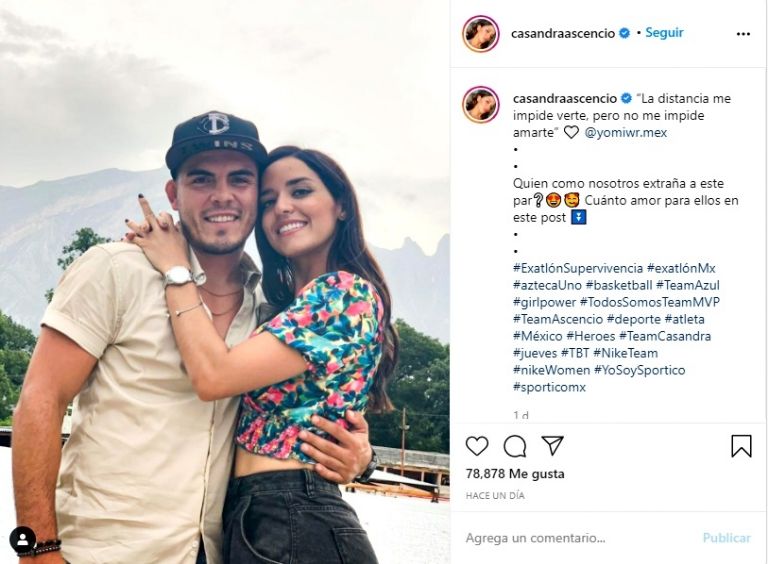Open casandraascencio profile picture in header

pos(480,34)
